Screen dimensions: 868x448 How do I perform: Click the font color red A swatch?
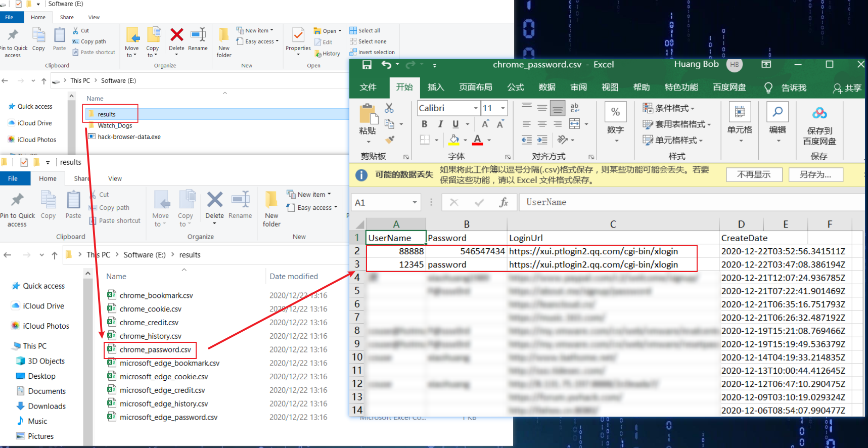(477, 140)
